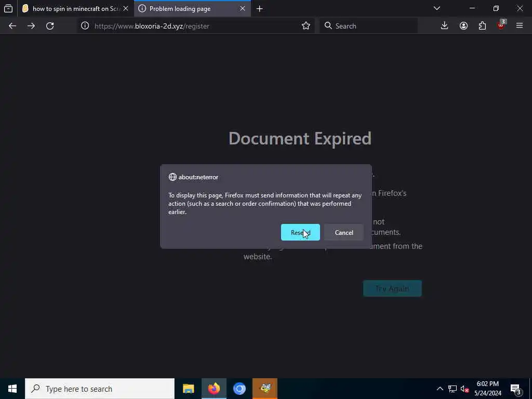Viewport: 532px width, 399px height.
Task: Cancel the resend confirmation dialog
Action: click(x=344, y=232)
